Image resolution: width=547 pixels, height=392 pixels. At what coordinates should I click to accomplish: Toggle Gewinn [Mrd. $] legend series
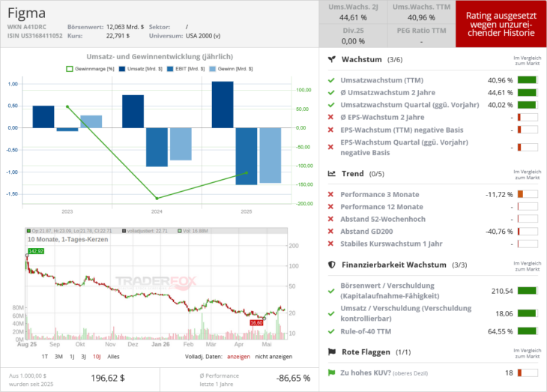[x=231, y=69]
